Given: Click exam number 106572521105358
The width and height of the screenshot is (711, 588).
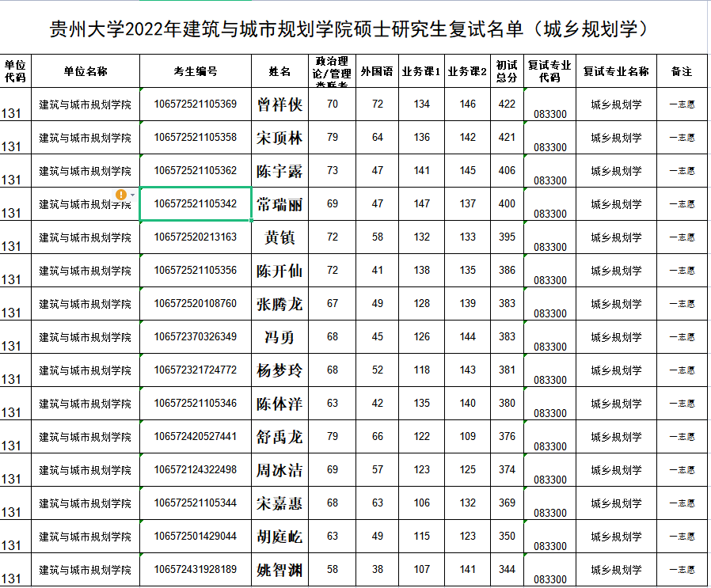Looking at the screenshot, I should pyautogui.click(x=196, y=138).
